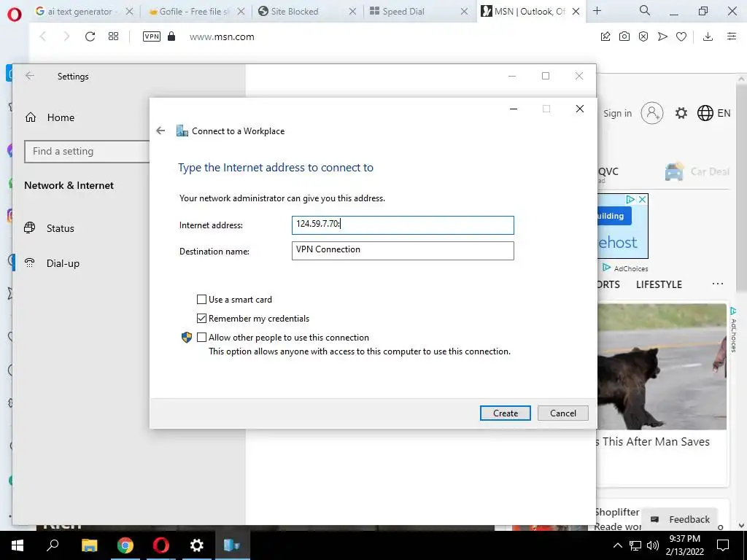Click the Create button
The width and height of the screenshot is (747, 560).
[506, 413]
